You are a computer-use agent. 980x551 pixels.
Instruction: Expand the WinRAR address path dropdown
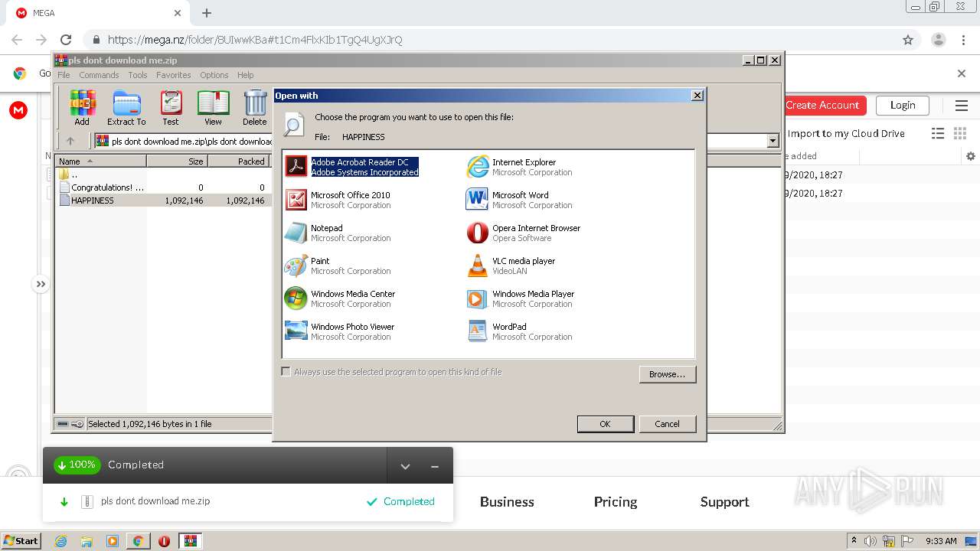coord(773,141)
